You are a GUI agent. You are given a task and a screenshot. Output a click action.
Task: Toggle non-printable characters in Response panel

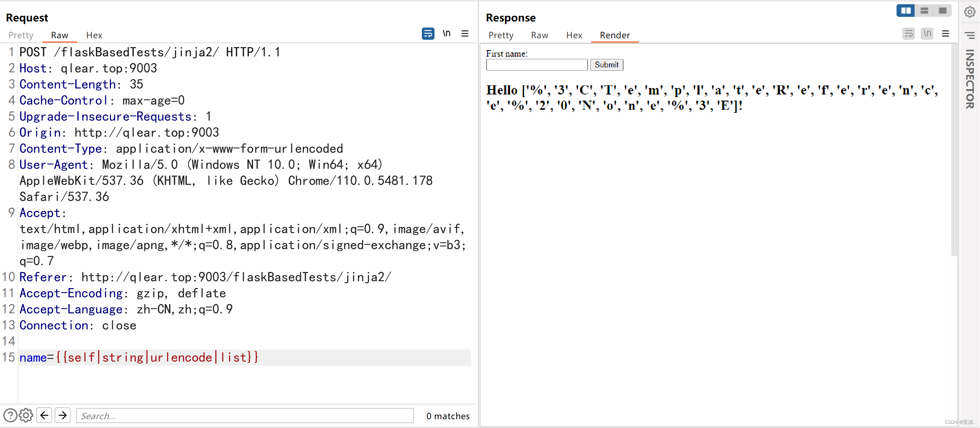click(x=927, y=34)
